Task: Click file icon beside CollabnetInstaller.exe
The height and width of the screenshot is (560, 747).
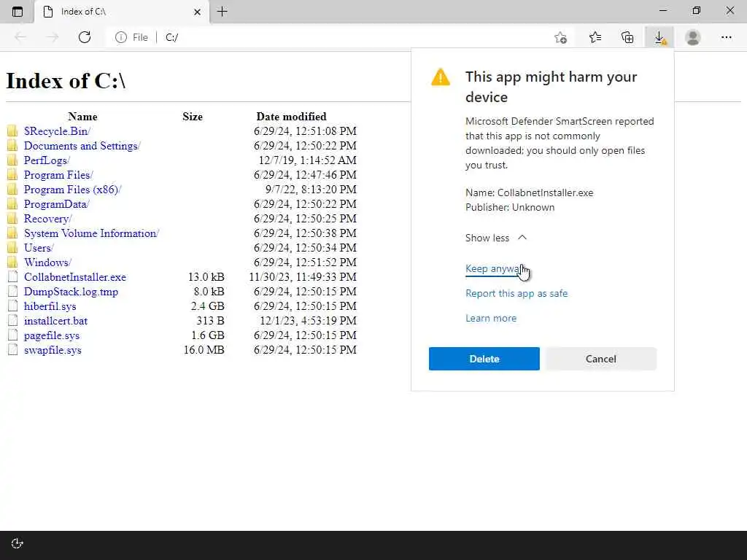Action: 12,276
